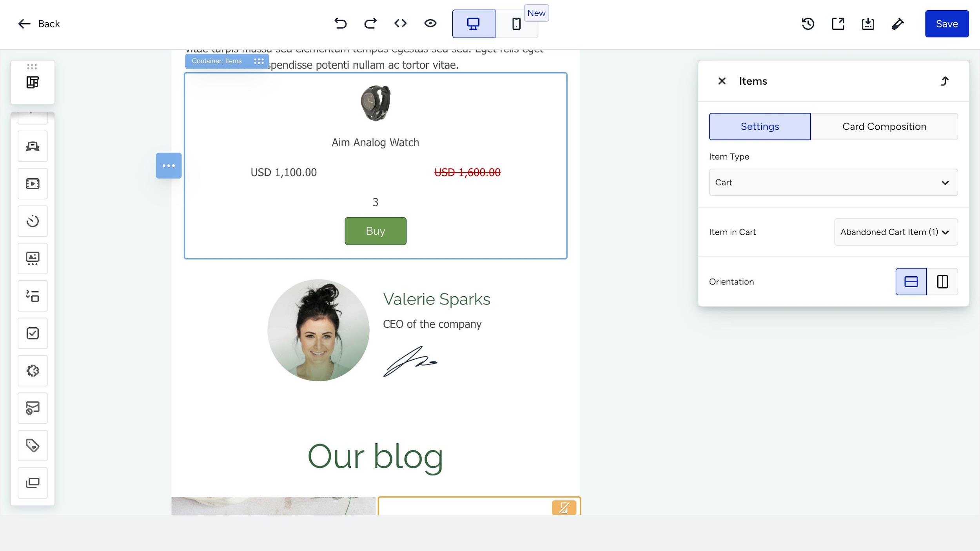Image resolution: width=980 pixels, height=551 pixels.
Task: Open the Abandoned Cart Item dropdown
Action: [x=896, y=232]
